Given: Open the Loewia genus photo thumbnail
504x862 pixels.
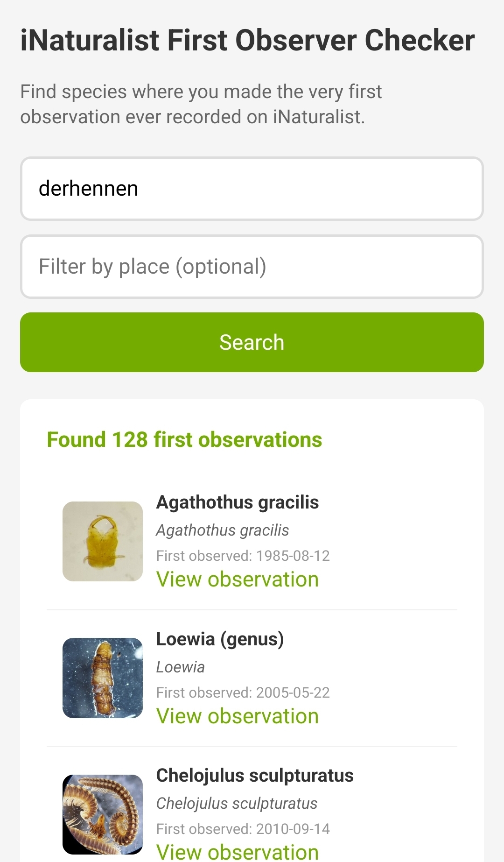Looking at the screenshot, I should point(103,678).
